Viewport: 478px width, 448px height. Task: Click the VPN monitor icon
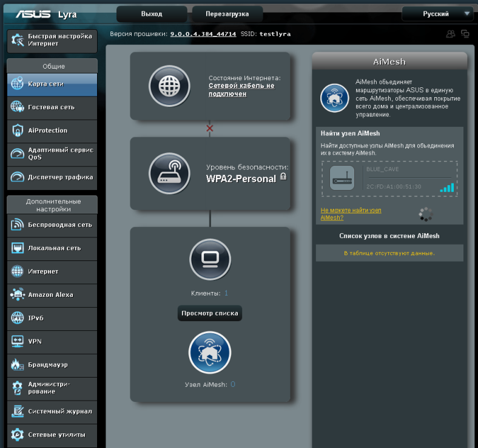click(x=18, y=341)
